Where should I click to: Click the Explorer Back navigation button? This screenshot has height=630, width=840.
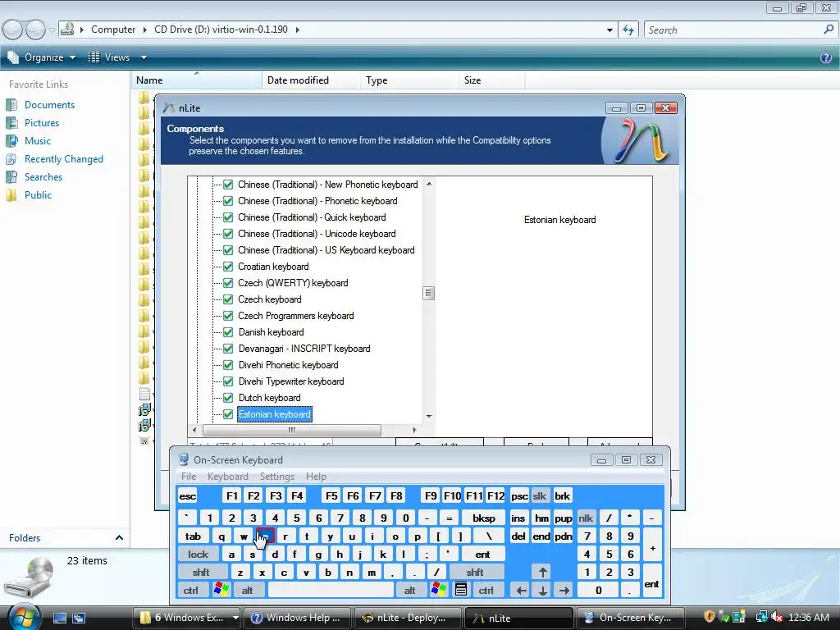(x=12, y=30)
